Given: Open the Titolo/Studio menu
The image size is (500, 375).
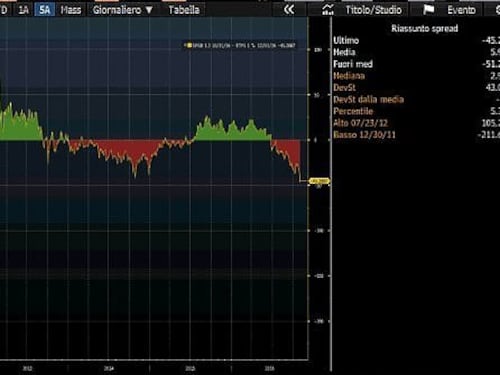Looking at the screenshot, I should click(x=373, y=10).
